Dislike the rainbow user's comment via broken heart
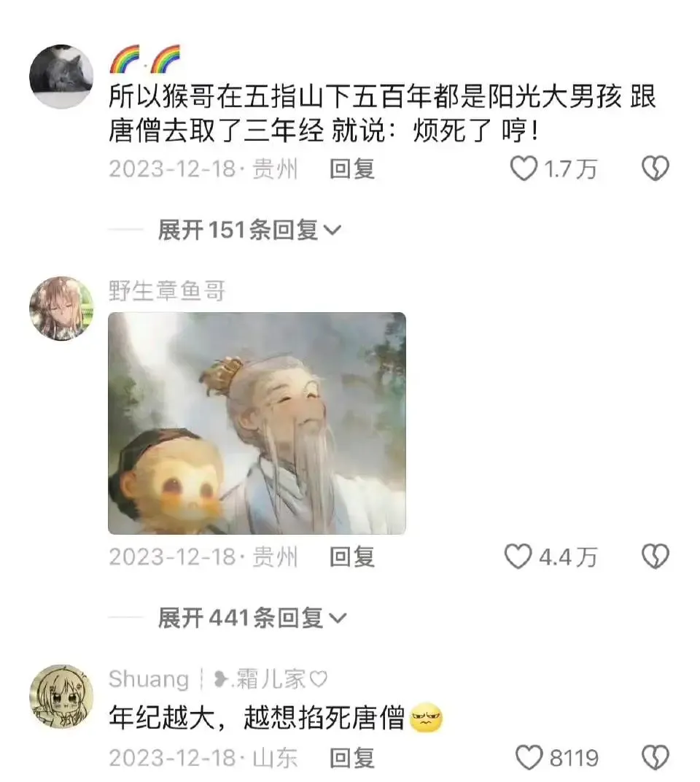This screenshot has height=782, width=700. [655, 169]
